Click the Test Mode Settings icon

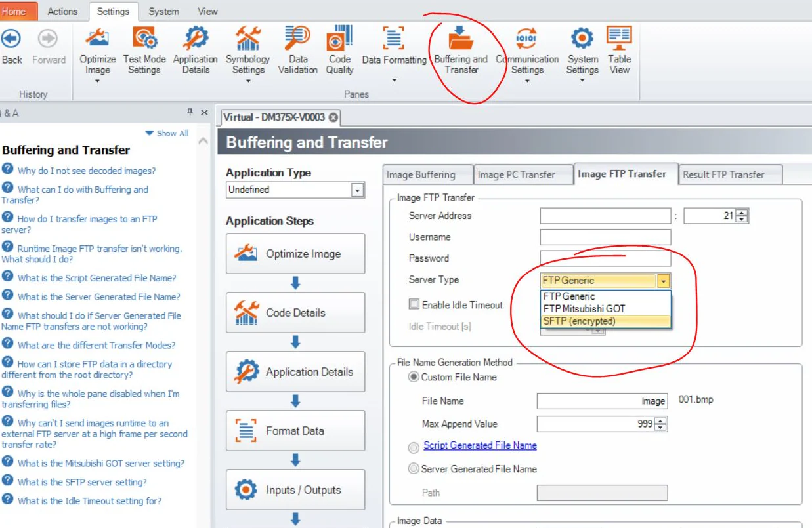click(x=144, y=39)
